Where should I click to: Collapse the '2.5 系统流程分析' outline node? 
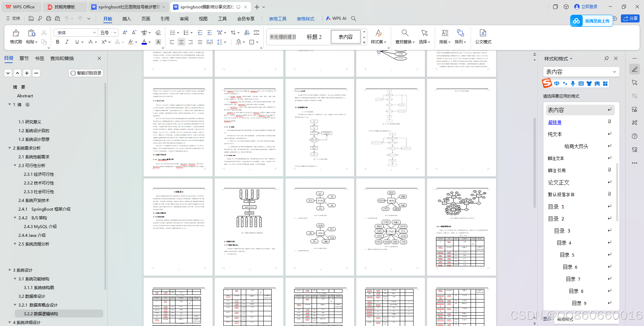coord(15,244)
